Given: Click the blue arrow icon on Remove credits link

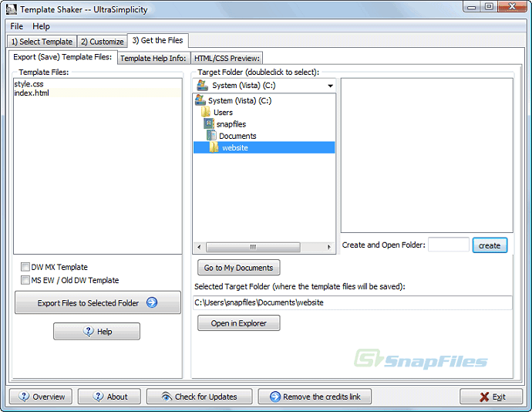Looking at the screenshot, I should (x=275, y=397).
